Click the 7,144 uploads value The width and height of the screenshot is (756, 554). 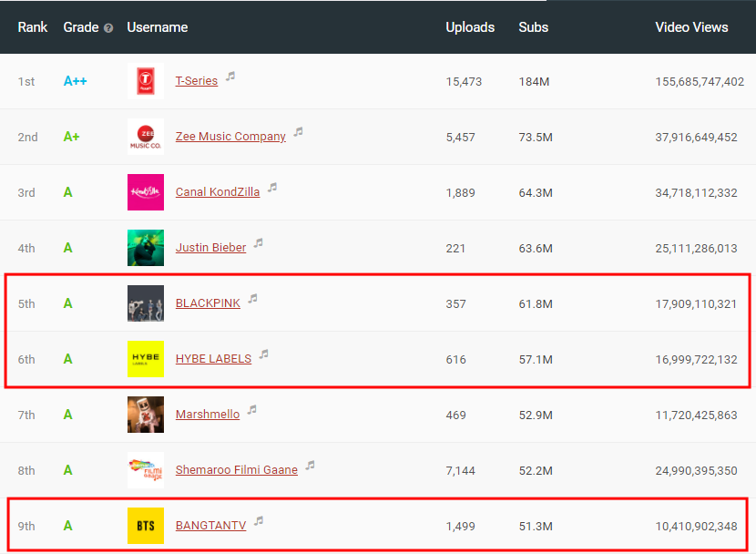coord(461,471)
